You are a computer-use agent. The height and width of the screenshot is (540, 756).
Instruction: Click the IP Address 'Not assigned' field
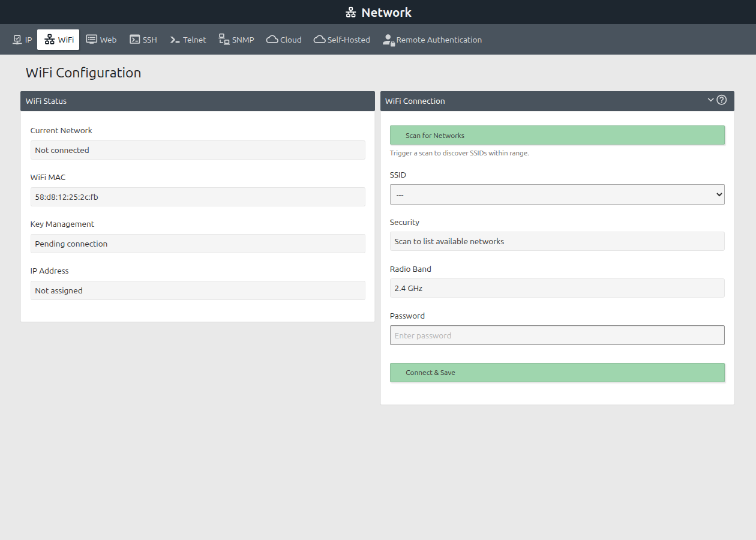click(x=197, y=290)
